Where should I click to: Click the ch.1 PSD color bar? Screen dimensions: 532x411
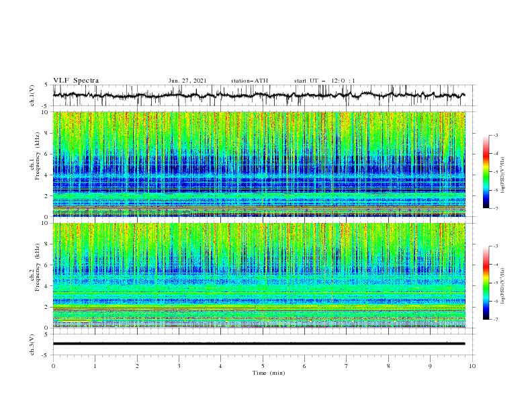point(486,172)
